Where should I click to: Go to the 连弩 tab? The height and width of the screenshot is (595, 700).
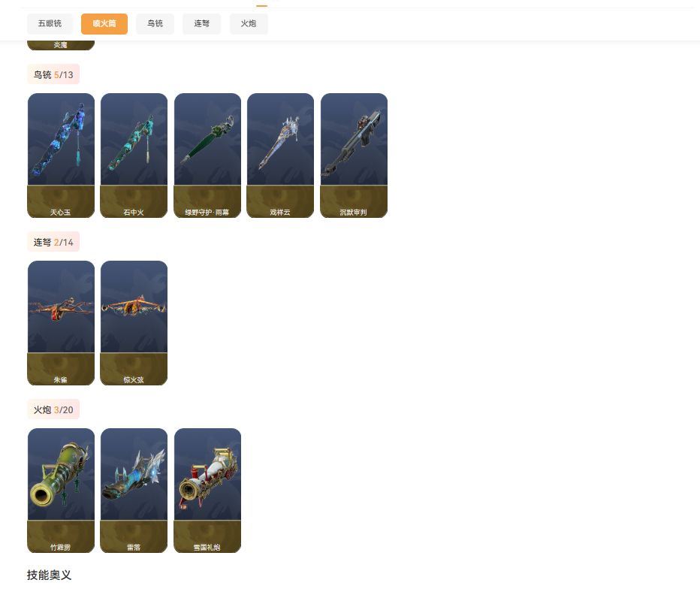[201, 24]
